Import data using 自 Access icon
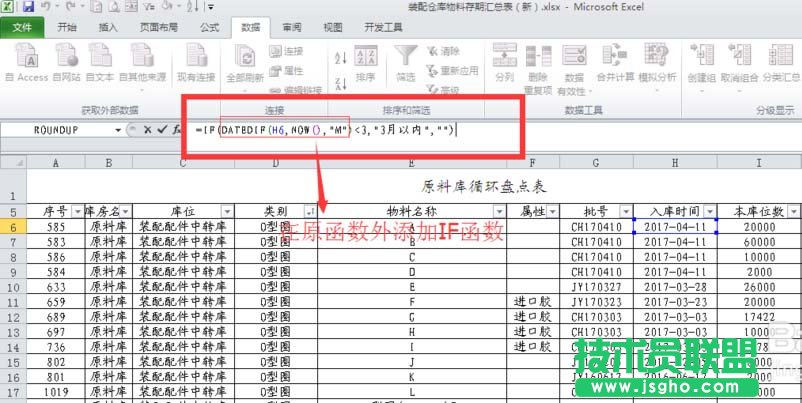The image size is (802, 403). click(x=27, y=62)
